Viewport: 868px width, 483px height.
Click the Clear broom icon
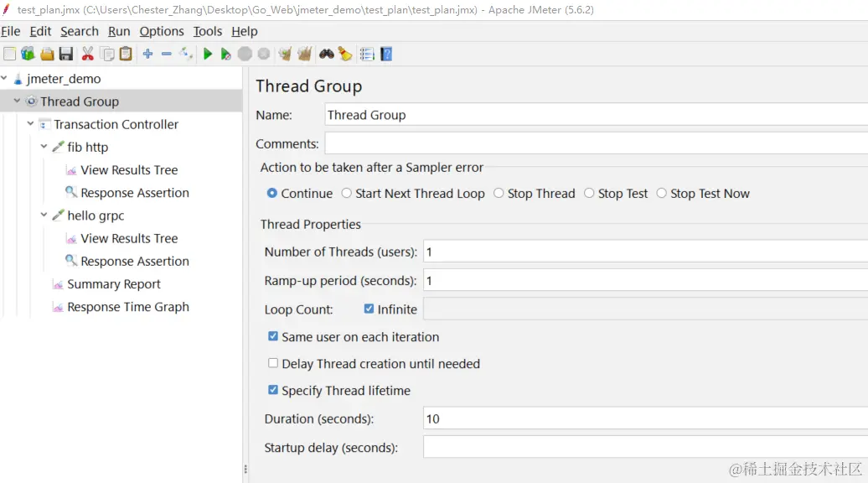pos(285,54)
